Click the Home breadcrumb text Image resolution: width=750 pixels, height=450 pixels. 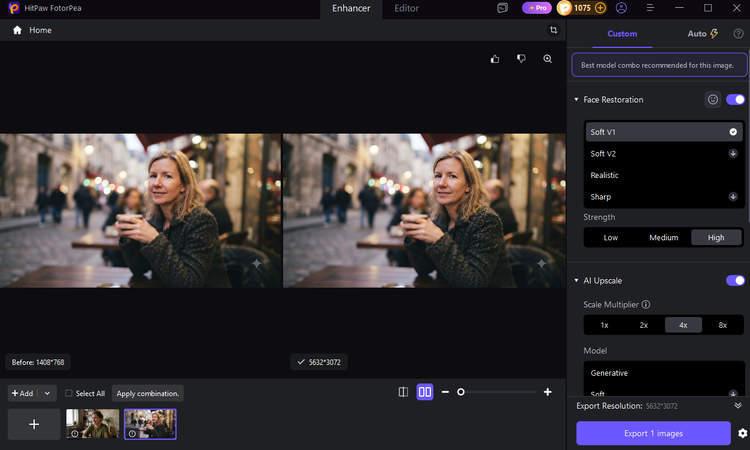(x=40, y=30)
